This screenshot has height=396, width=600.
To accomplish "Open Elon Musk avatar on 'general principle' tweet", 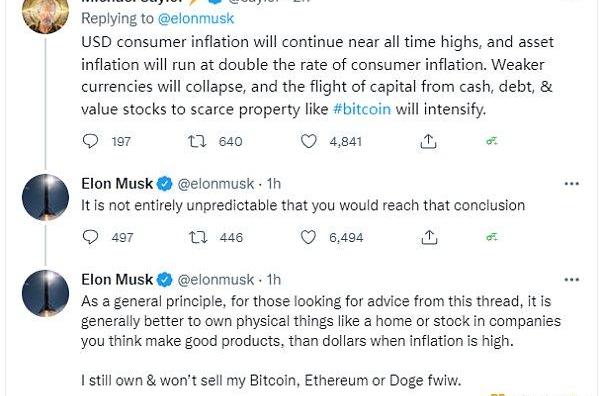I will (46, 293).
